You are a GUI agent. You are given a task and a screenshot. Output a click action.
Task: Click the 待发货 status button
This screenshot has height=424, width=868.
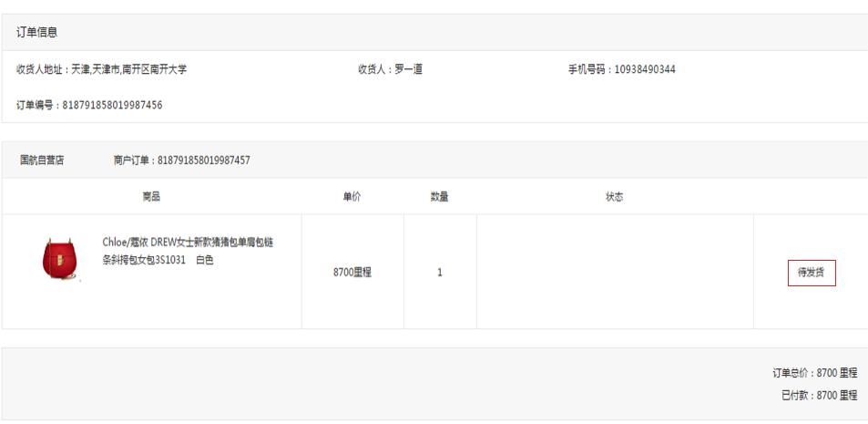click(x=812, y=273)
